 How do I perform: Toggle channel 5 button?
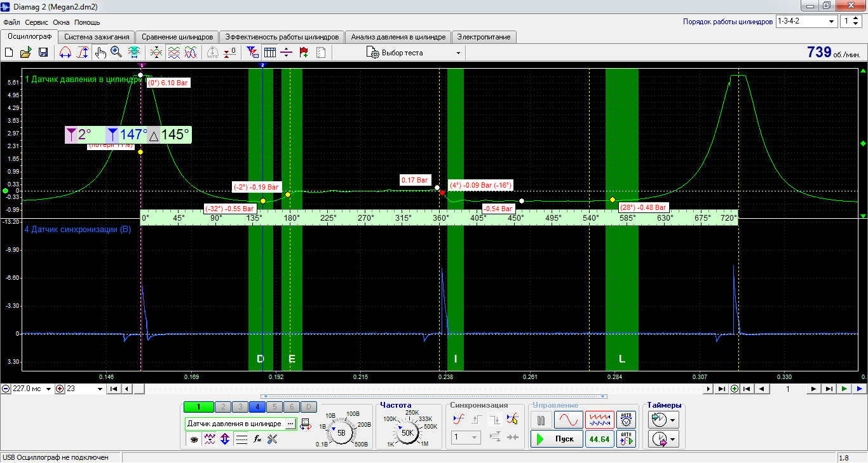(274, 407)
